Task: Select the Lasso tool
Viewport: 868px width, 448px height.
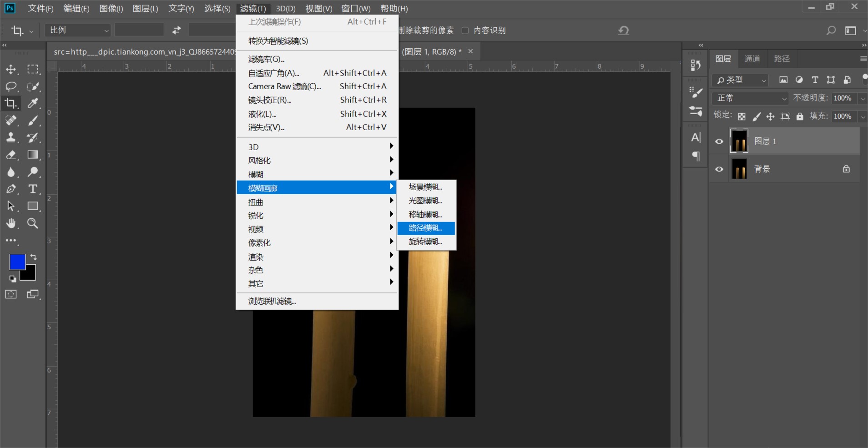Action: coord(11,86)
